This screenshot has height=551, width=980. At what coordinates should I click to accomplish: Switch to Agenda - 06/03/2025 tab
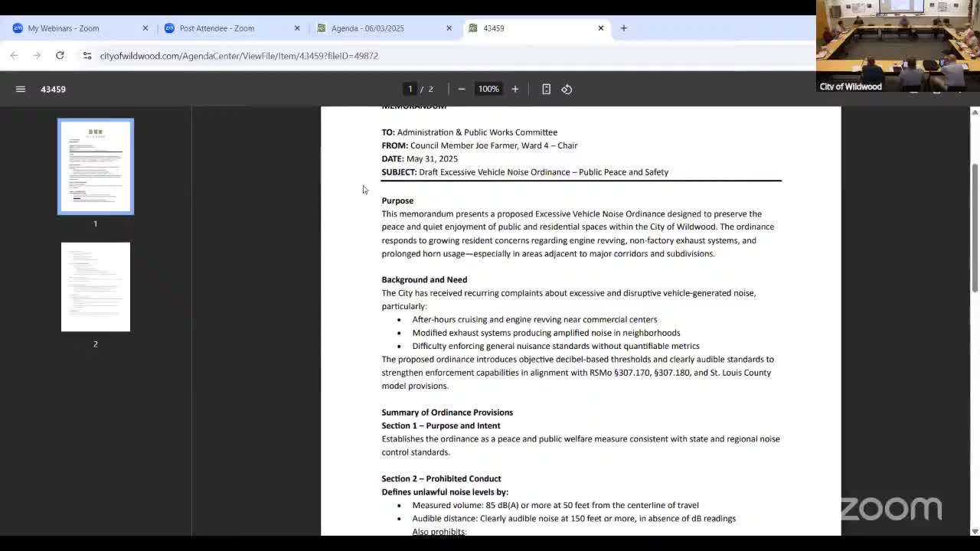(x=383, y=28)
